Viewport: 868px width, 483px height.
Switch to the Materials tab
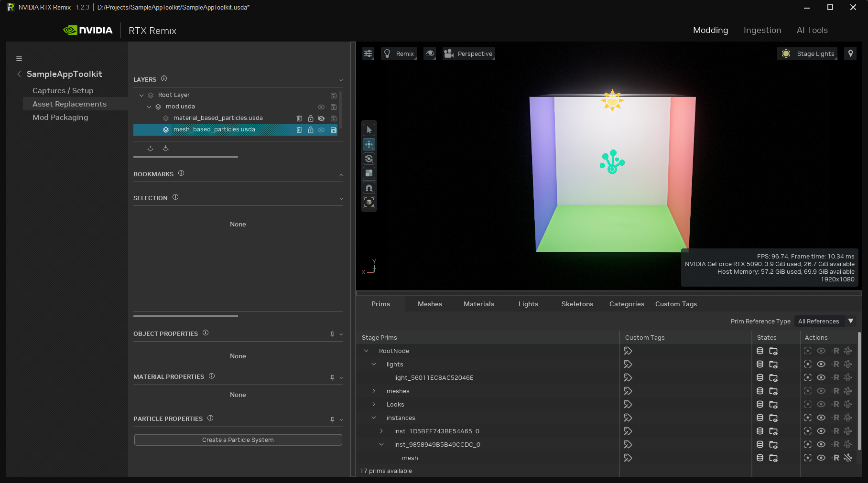(478, 304)
